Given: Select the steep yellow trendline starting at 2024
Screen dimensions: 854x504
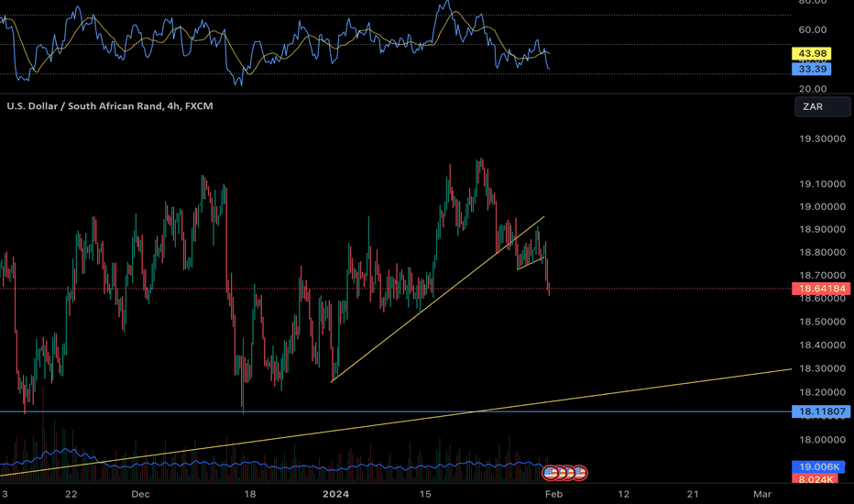Looking at the screenshot, I should 438,299.
